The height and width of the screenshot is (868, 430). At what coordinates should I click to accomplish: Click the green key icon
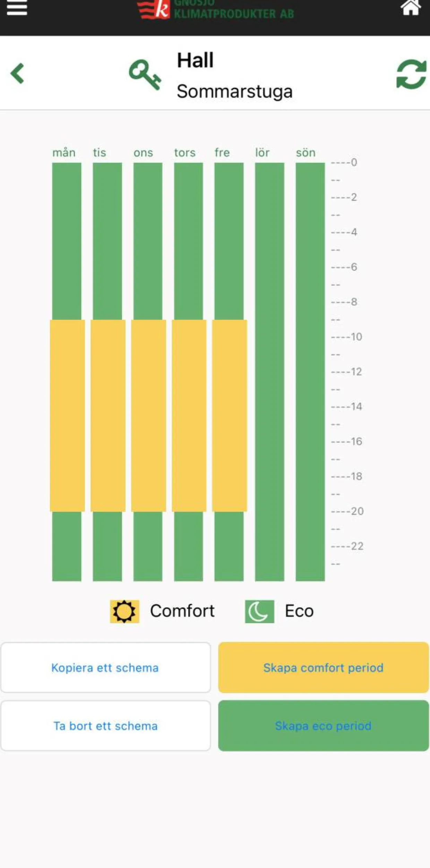145,74
